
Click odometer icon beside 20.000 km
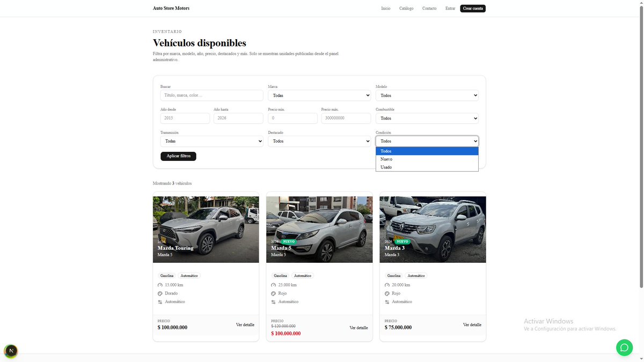click(387, 285)
